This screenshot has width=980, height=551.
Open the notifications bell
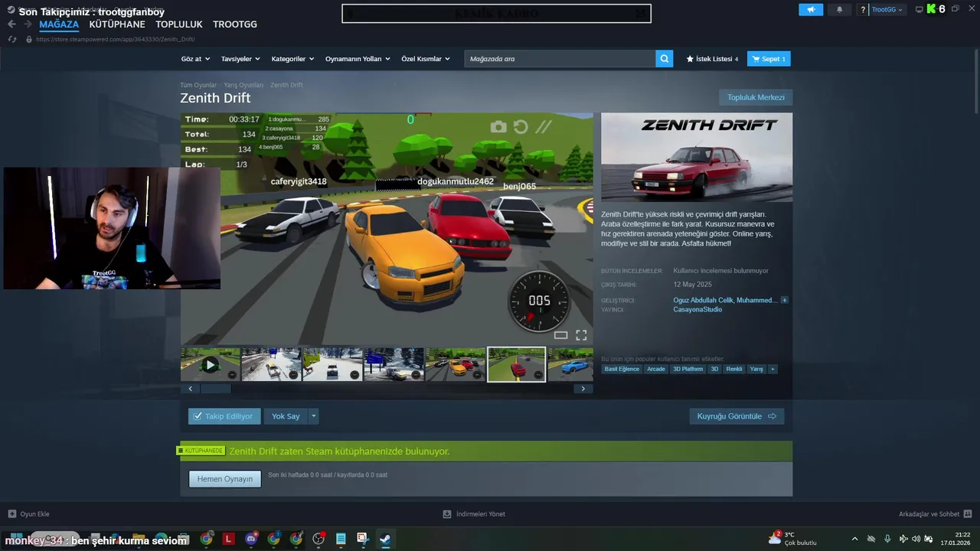(839, 9)
